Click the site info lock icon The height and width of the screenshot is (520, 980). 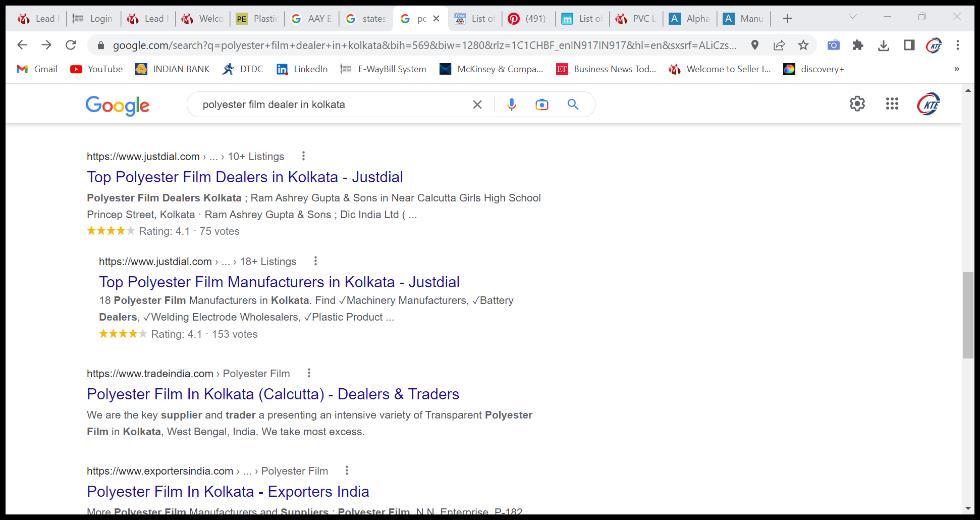100,45
